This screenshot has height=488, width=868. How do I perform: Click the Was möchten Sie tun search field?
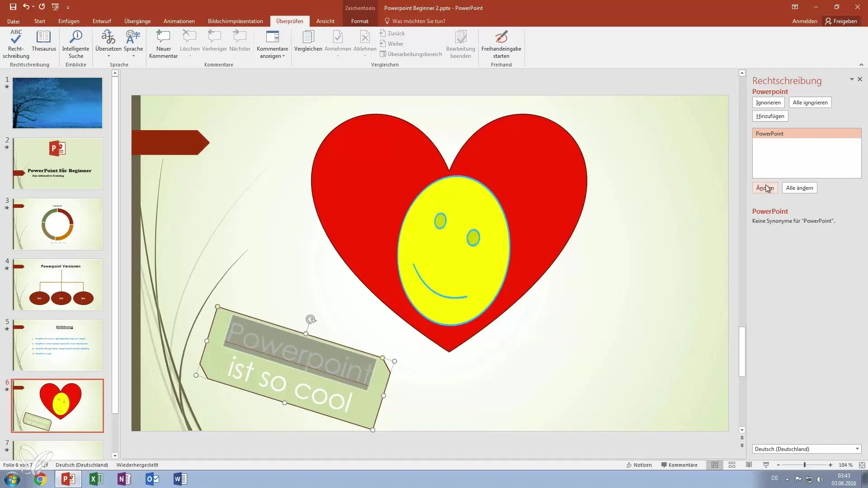point(419,21)
